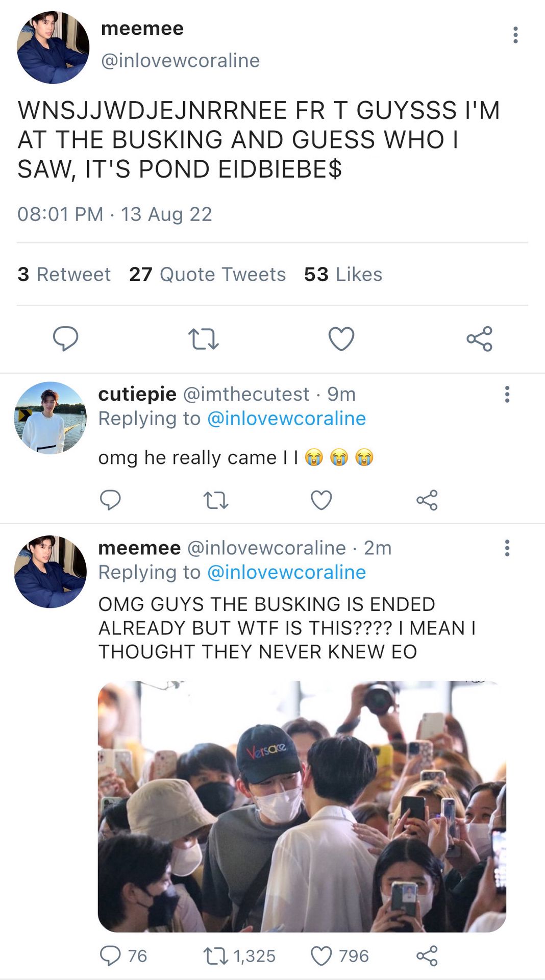The image size is (545, 980).
Task: Retweet cutiepie's reply
Action: click(215, 500)
